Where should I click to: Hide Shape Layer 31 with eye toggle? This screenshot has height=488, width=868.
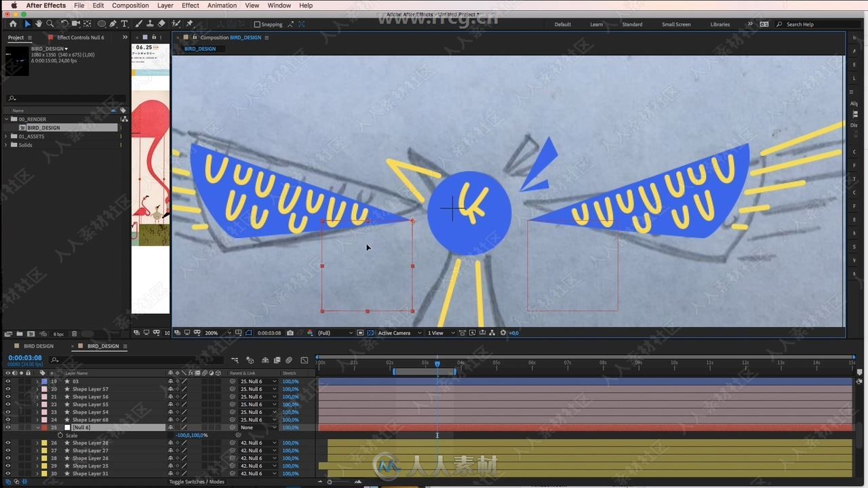[x=8, y=474]
